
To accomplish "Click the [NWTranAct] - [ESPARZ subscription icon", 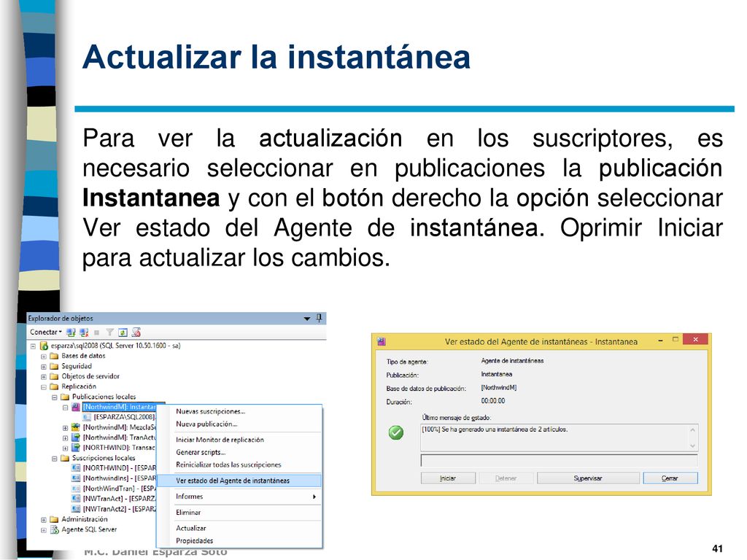I will point(76,499).
